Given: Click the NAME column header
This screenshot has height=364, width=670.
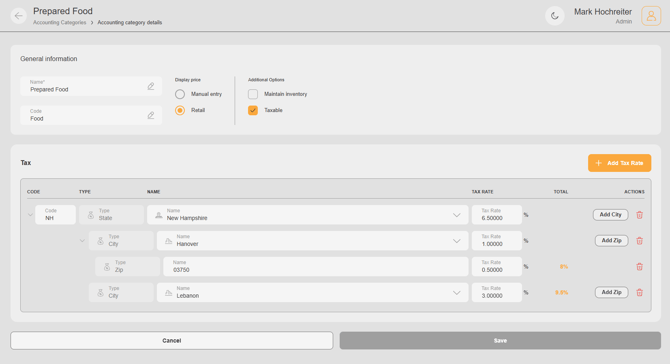Looking at the screenshot, I should point(153,192).
